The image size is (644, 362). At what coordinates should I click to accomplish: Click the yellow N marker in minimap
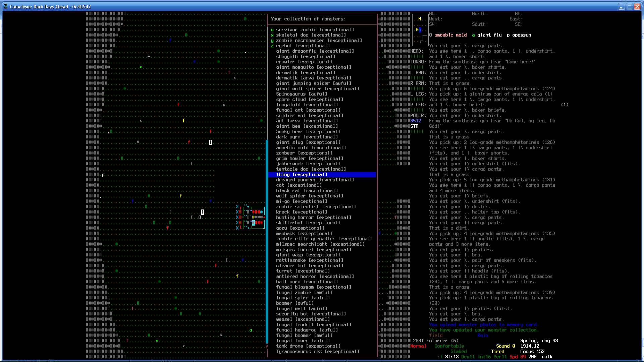point(420,19)
